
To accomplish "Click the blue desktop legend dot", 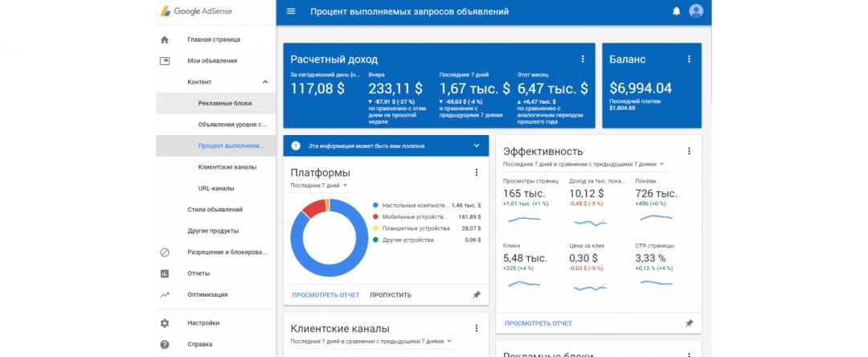I will coord(376,205).
